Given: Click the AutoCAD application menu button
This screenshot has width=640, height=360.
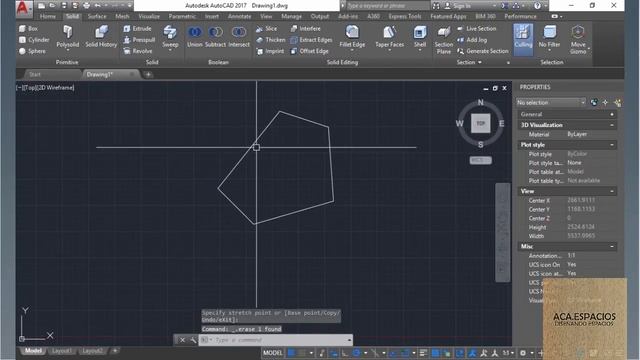Looking at the screenshot, I should tap(24, 8).
